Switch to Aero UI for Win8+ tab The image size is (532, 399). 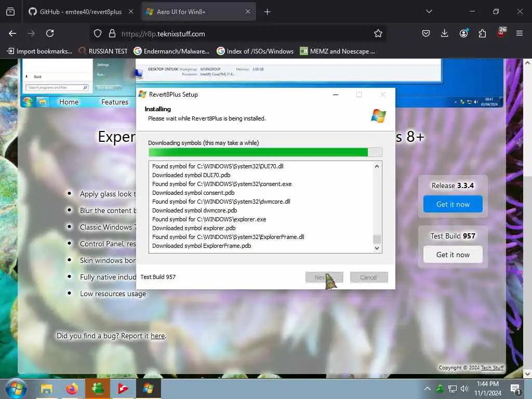click(x=199, y=11)
